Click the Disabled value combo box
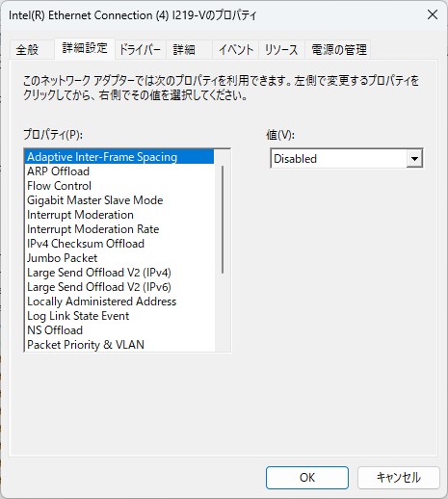 click(x=347, y=158)
